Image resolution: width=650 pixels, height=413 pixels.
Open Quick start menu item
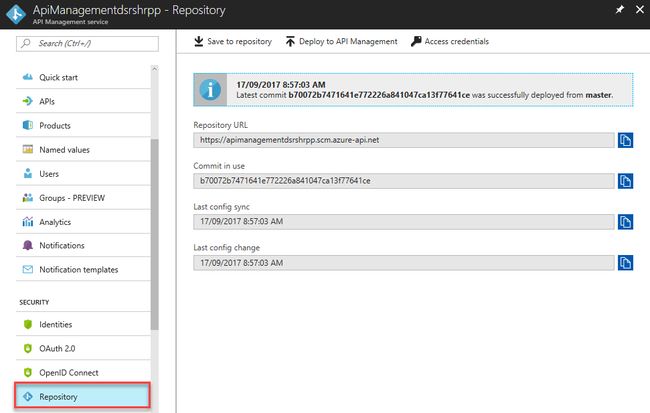83,77
